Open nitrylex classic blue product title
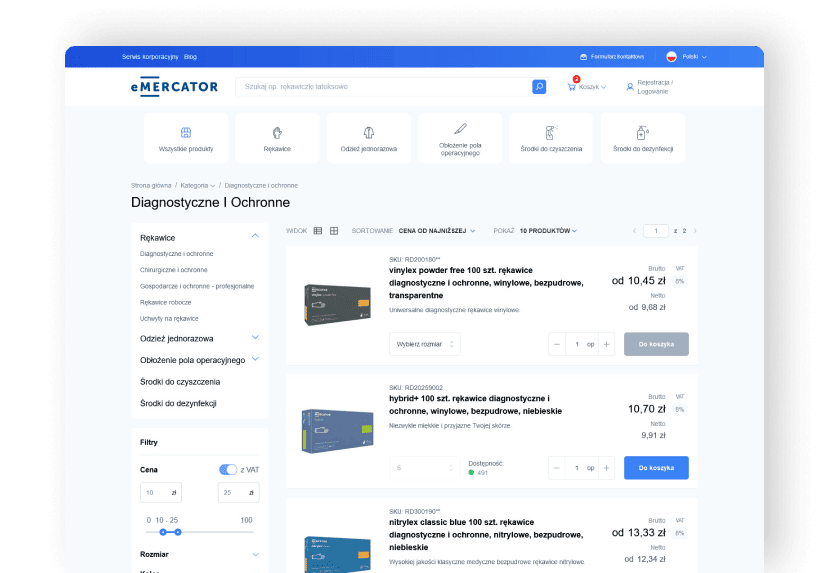The image size is (830, 573). [486, 535]
